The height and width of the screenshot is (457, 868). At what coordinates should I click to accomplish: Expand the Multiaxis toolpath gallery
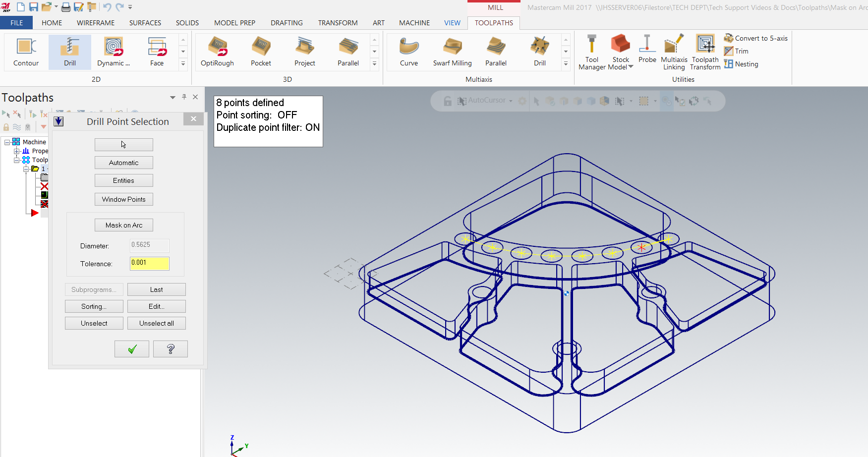coord(566,64)
